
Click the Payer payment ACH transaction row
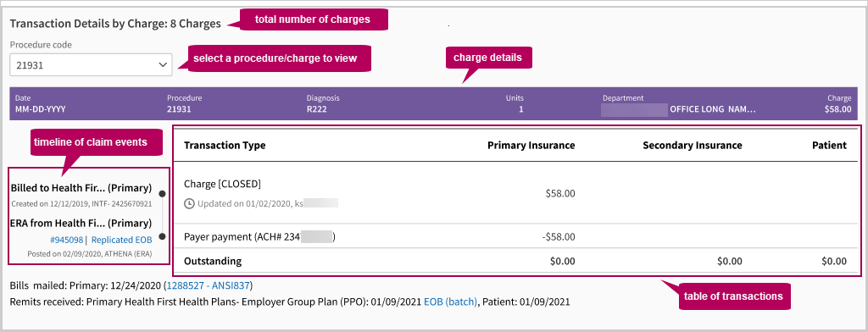coord(515,237)
